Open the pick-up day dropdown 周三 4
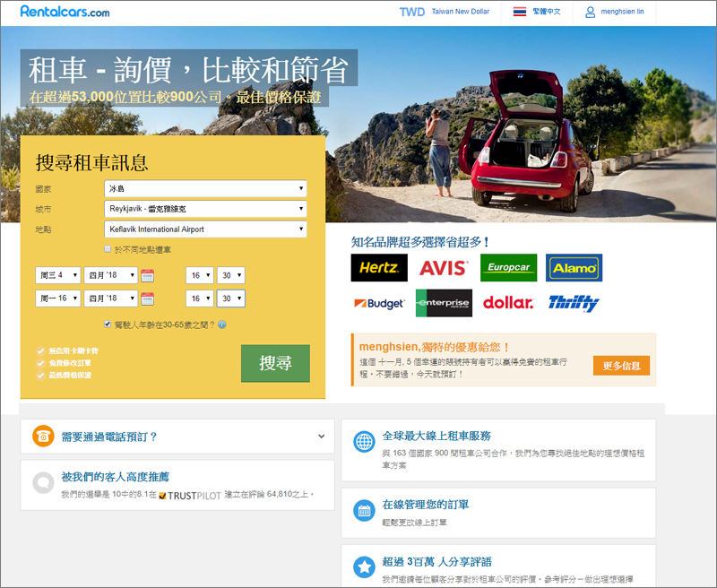The width and height of the screenshot is (717, 588). click(x=58, y=275)
